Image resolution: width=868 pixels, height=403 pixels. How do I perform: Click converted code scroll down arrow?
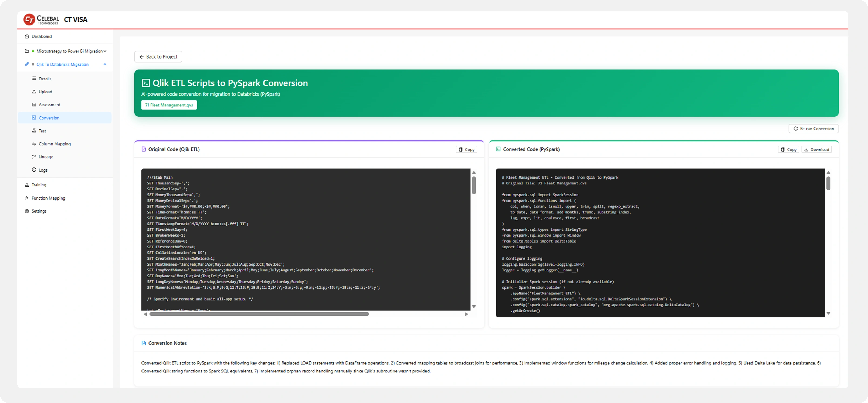click(828, 313)
